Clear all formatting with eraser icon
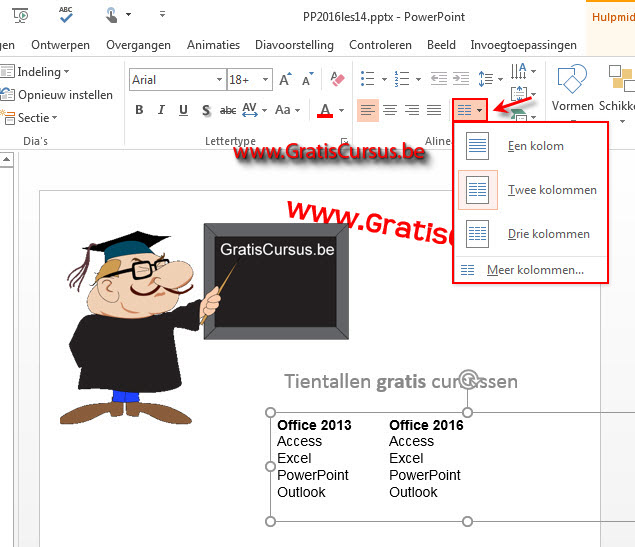Screen dimensions: 635x547 click(x=337, y=79)
